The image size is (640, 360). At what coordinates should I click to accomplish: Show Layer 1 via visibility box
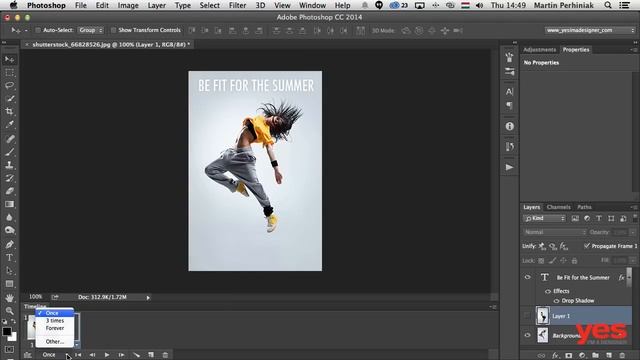point(527,316)
